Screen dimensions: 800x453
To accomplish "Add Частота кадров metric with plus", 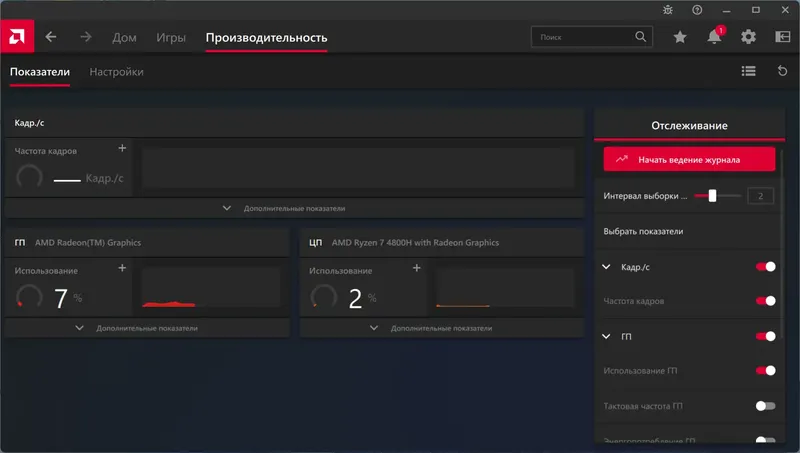I will [122, 148].
